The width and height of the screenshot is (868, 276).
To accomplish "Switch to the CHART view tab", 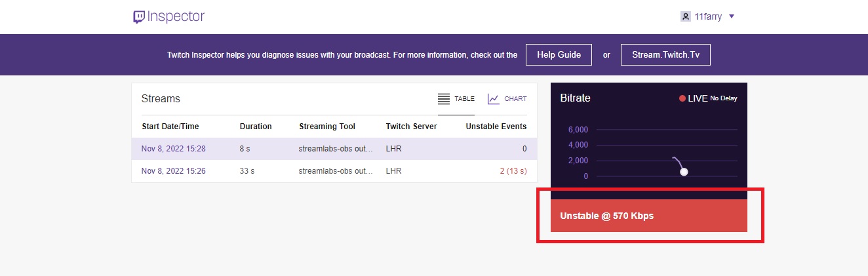I will tap(507, 99).
